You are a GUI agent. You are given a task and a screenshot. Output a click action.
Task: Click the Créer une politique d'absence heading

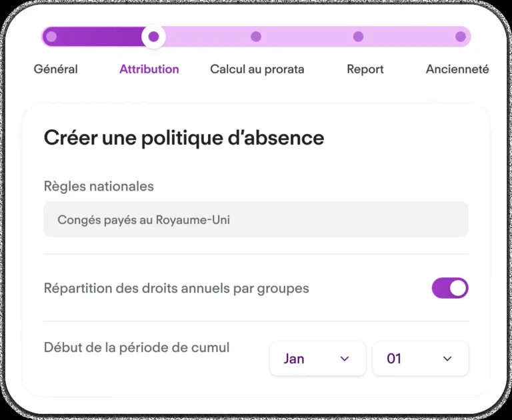tap(184, 137)
